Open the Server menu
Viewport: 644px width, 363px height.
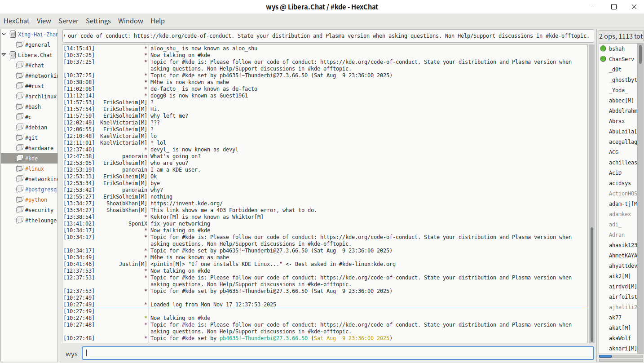(x=68, y=21)
